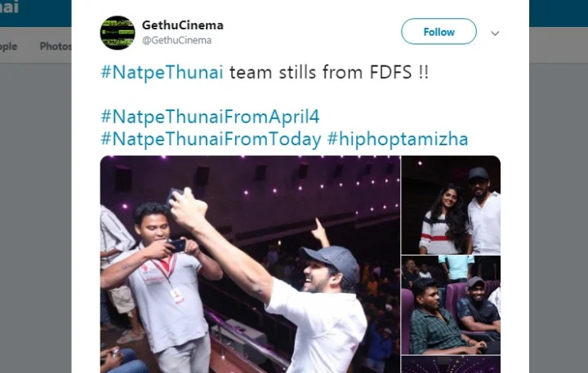Open the GethuCinema display name link

click(183, 25)
